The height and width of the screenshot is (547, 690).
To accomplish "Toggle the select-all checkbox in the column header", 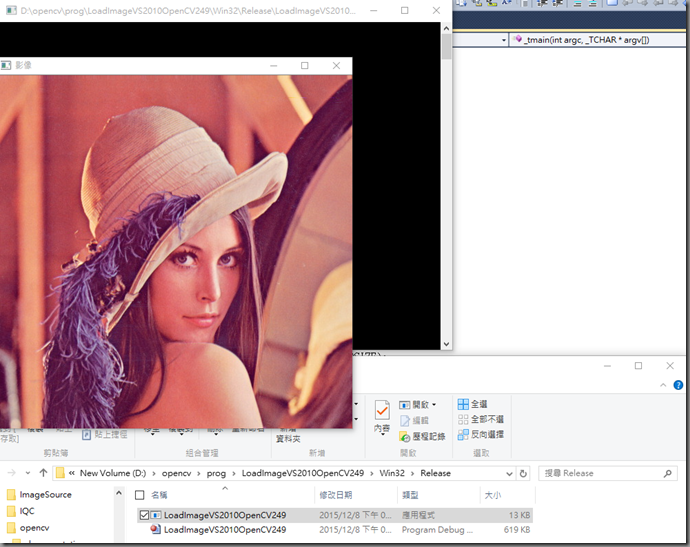I will [x=139, y=495].
